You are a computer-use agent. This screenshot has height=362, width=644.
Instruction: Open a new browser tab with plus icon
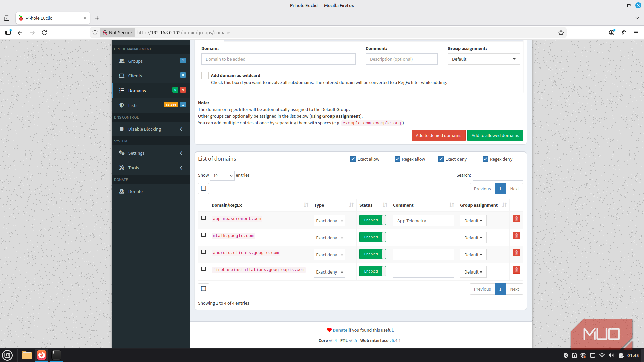click(x=97, y=18)
